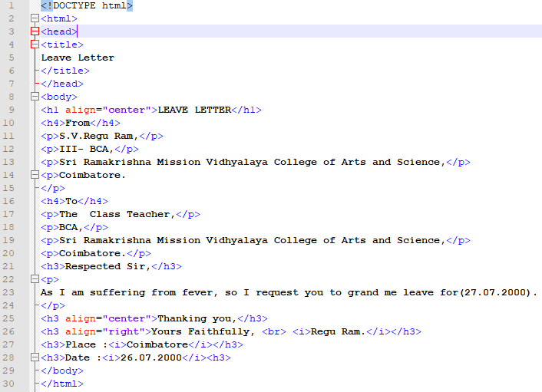Click the closing body tag

click(62, 371)
